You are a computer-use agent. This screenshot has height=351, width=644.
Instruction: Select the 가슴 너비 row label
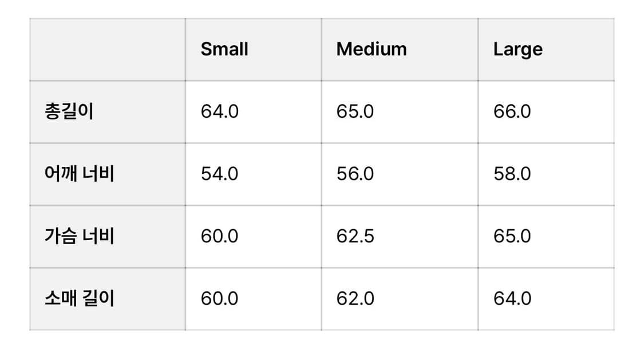(80, 236)
